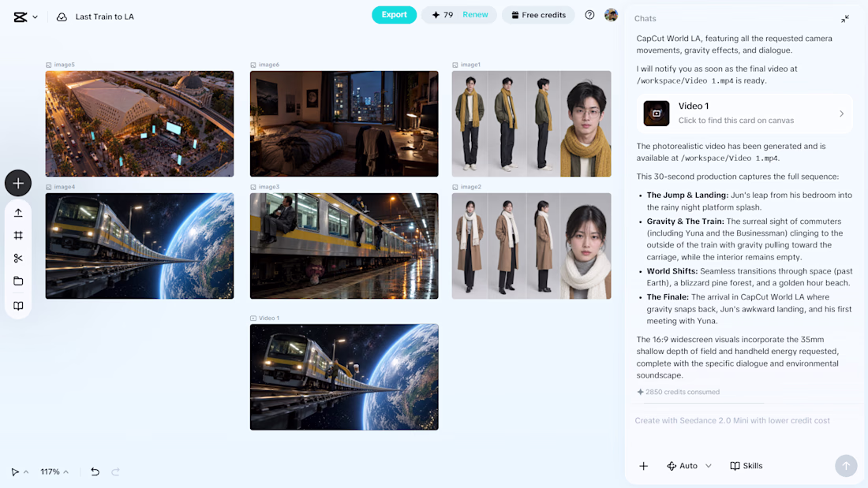Click the send arrow button

846,466
